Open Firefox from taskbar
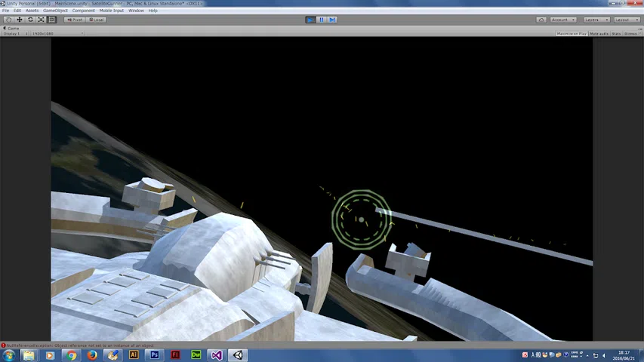Screen dimensions: 644x362 coord(92,355)
